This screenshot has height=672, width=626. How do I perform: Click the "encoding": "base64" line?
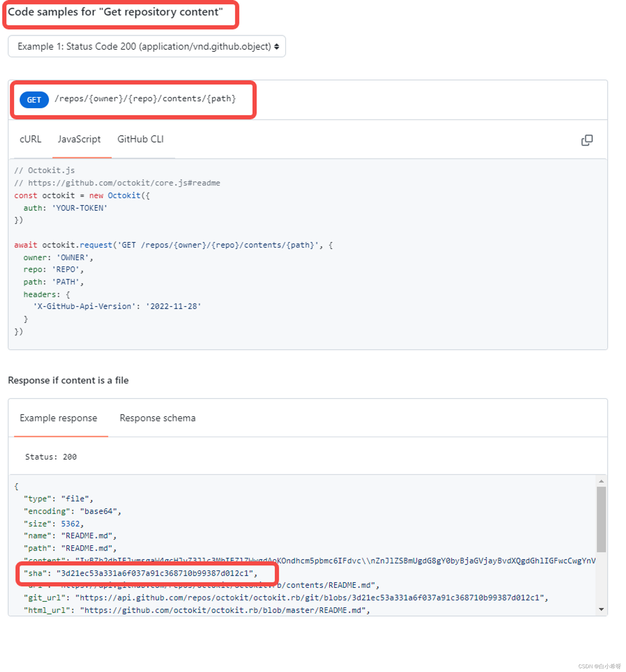coord(72,511)
